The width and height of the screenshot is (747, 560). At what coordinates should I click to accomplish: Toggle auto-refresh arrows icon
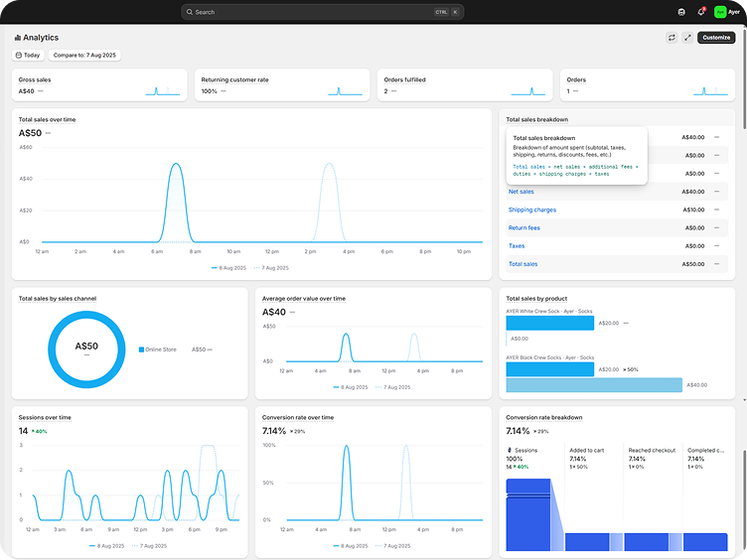click(x=672, y=38)
